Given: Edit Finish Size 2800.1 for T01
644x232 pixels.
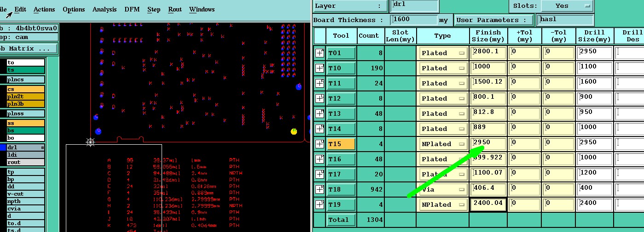Looking at the screenshot, I should click(488, 53).
